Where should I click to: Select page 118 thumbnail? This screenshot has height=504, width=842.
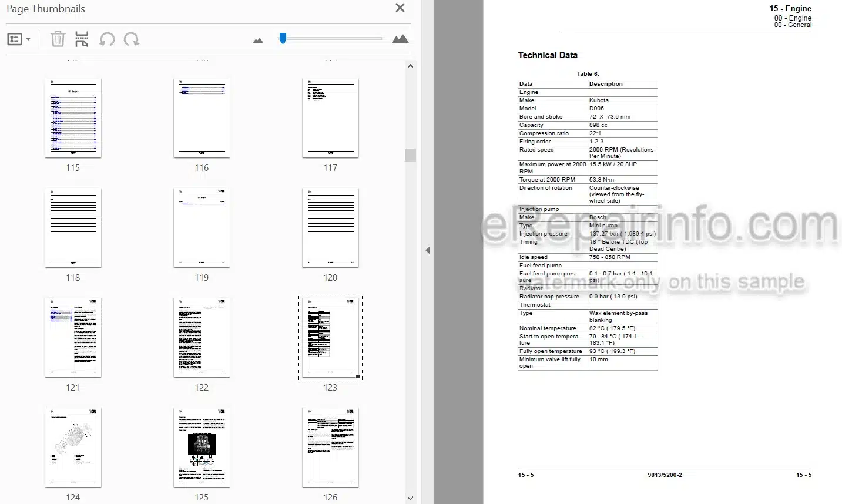tap(73, 228)
